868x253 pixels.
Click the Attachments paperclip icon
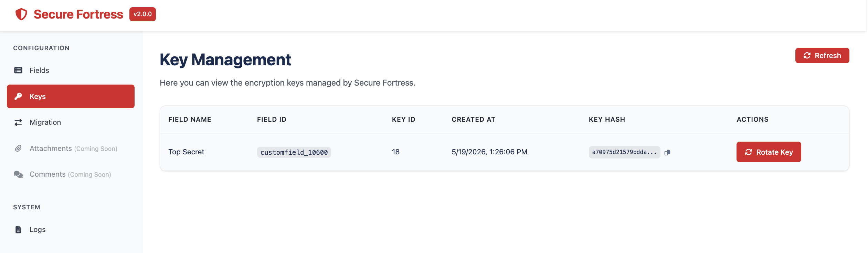pyautogui.click(x=18, y=148)
